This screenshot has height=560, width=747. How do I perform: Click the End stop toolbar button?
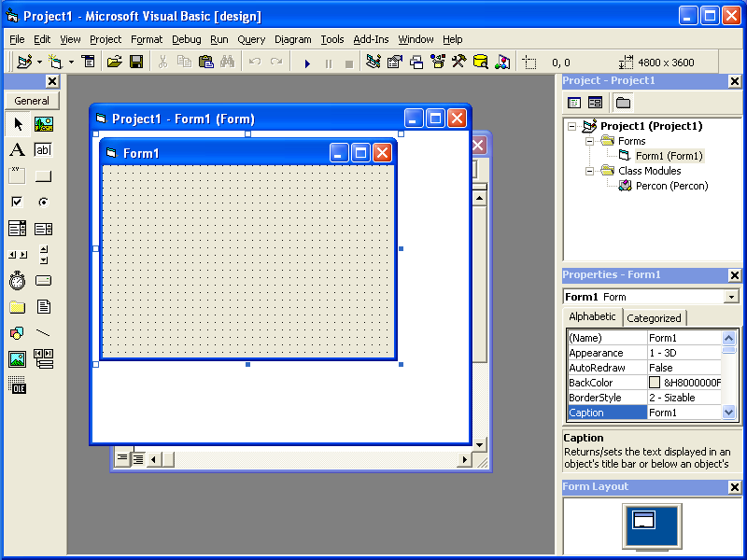tap(349, 63)
